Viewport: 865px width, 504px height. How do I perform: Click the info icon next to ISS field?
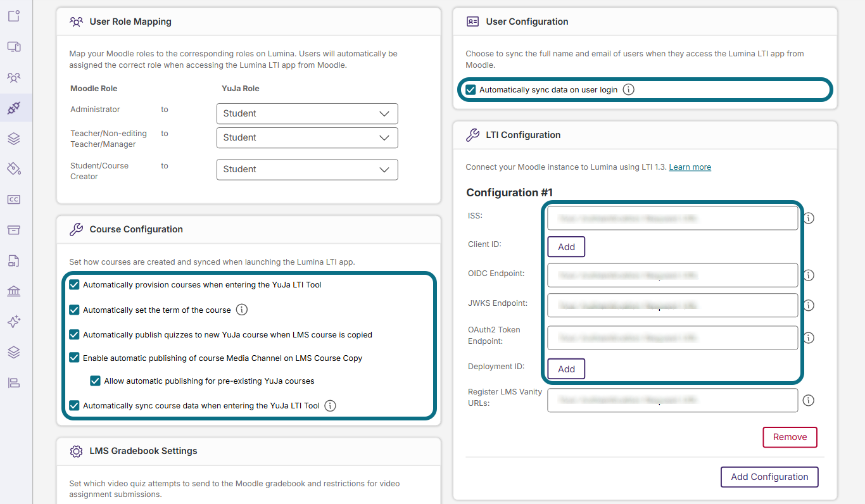tap(809, 218)
